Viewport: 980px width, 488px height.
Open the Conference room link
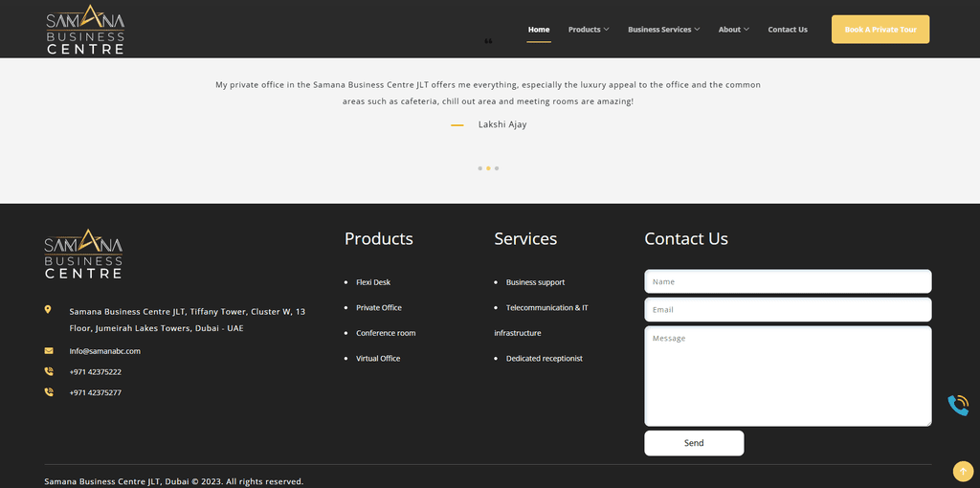pos(386,333)
